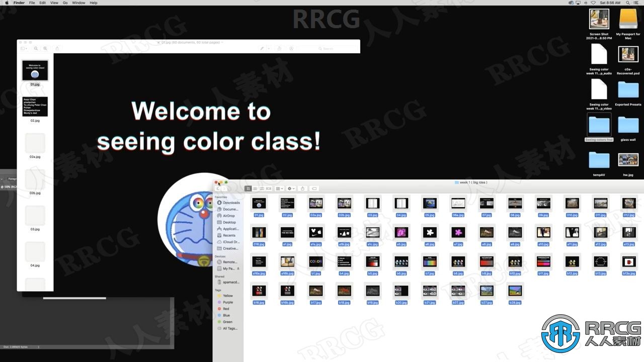The image size is (644, 362).
Task: Select the 02.jpg thumbnail in Preview sidebar
Action: pyautogui.click(x=35, y=107)
